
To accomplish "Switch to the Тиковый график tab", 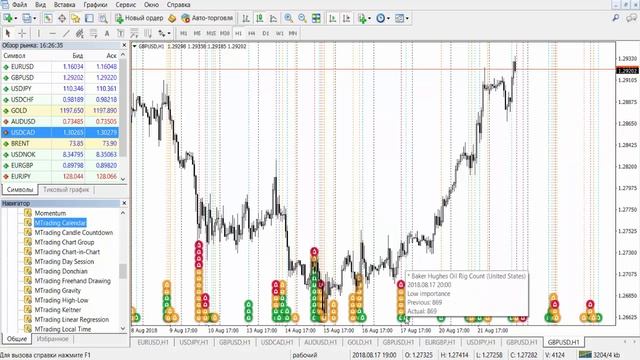I will click(66, 190).
